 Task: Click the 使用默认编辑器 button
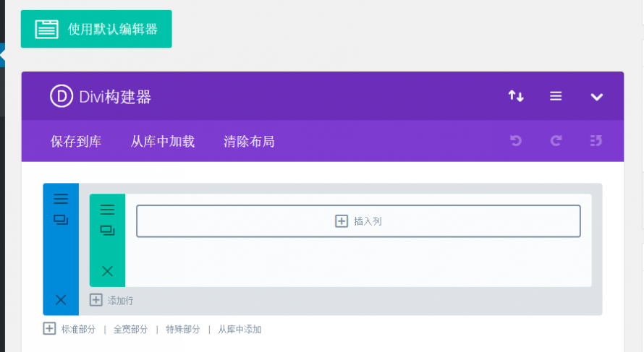[96, 29]
